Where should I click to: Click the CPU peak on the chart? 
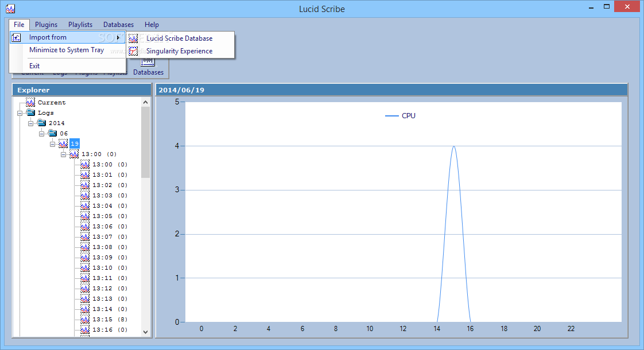(453, 147)
